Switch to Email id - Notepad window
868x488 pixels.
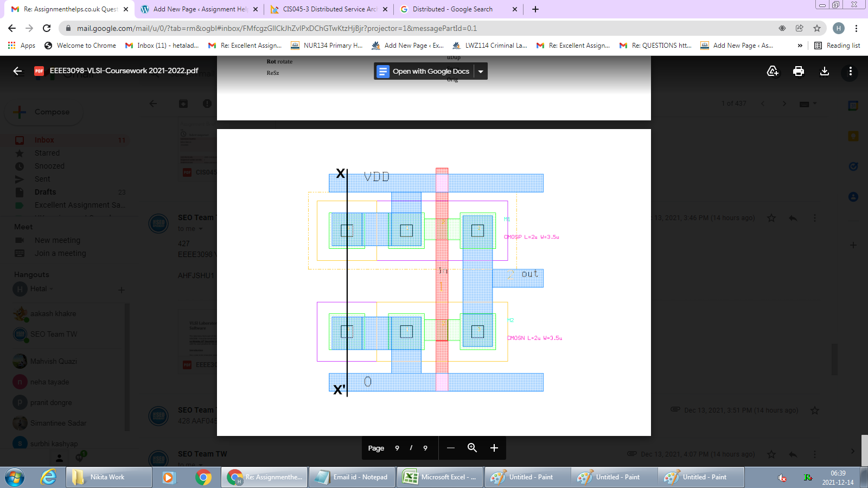point(352,477)
